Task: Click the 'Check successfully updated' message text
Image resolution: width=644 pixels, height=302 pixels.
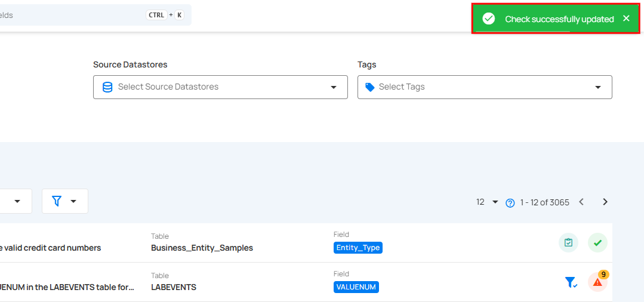Action: pos(559,19)
